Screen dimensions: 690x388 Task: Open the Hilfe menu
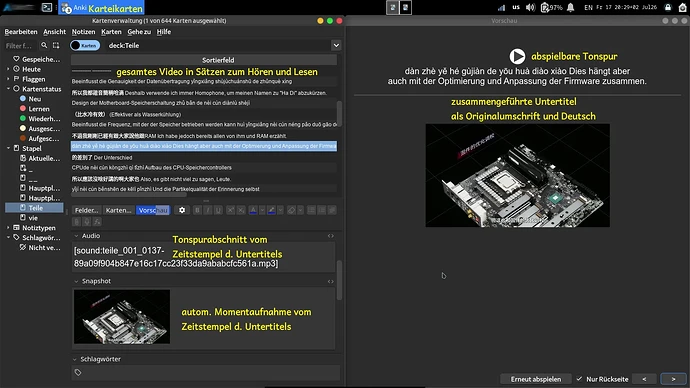click(x=164, y=32)
